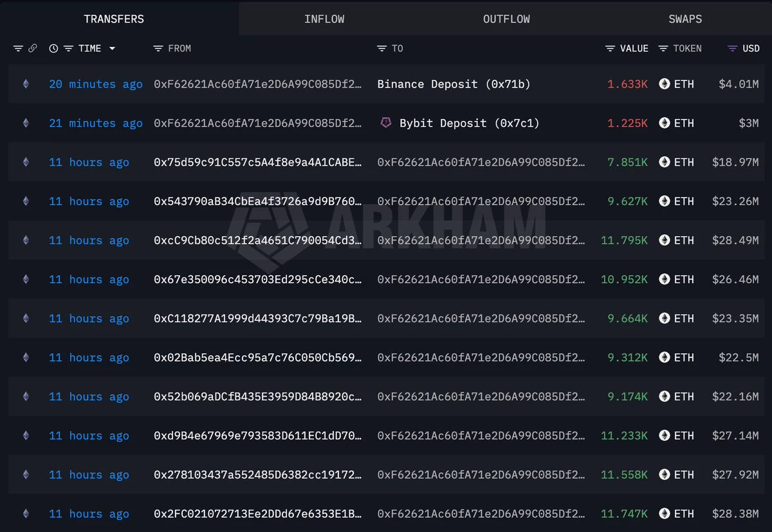Open the INFLOW tab
The image size is (772, 532).
[x=324, y=19]
